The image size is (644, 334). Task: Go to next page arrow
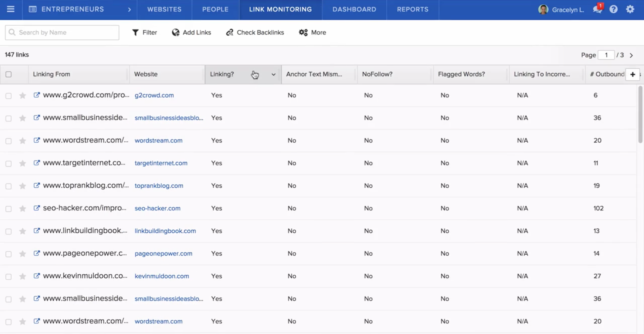tap(631, 55)
